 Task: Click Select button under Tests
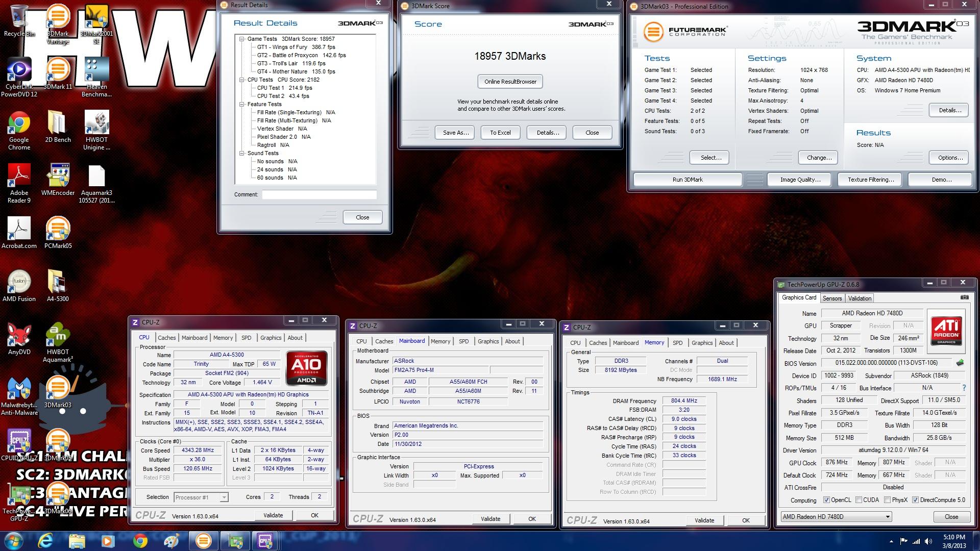tap(710, 158)
